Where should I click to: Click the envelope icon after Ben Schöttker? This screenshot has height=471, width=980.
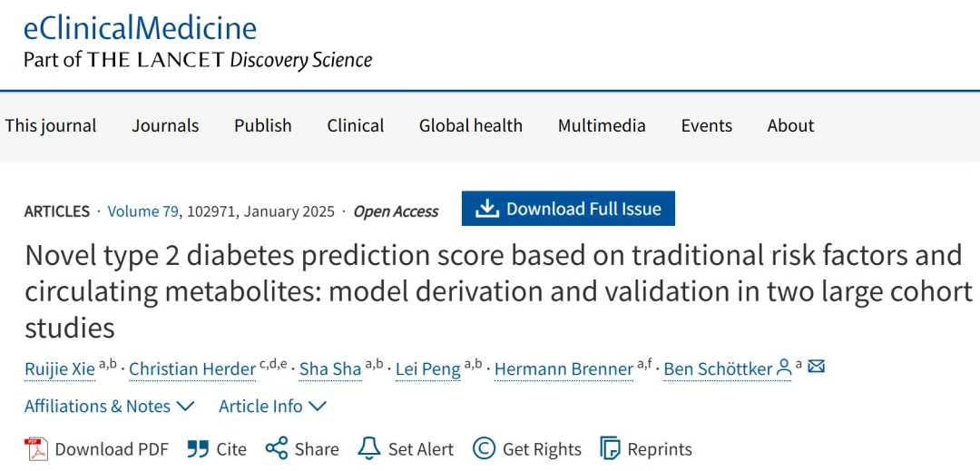(817, 367)
